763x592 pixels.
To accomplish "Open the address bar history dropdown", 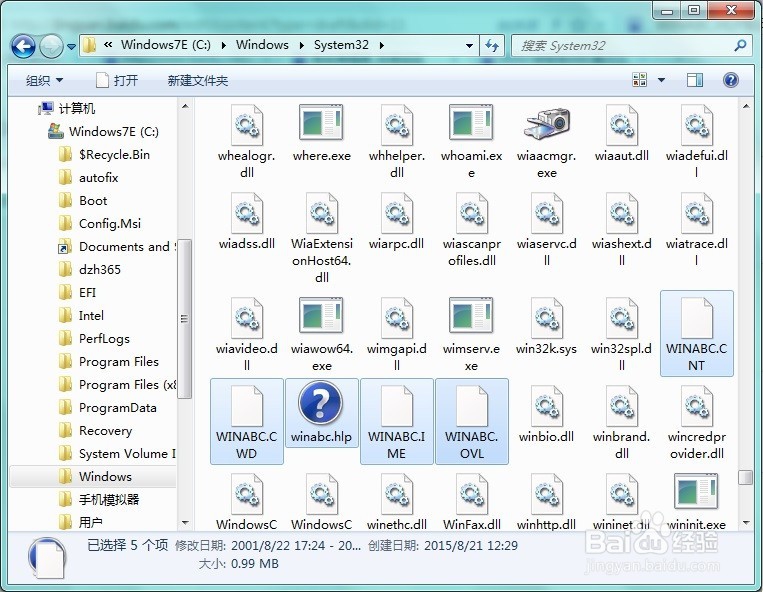I will [469, 46].
